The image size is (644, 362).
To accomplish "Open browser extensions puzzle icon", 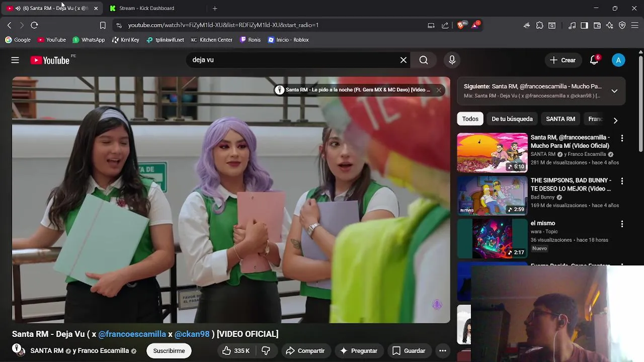I will pos(539,25).
